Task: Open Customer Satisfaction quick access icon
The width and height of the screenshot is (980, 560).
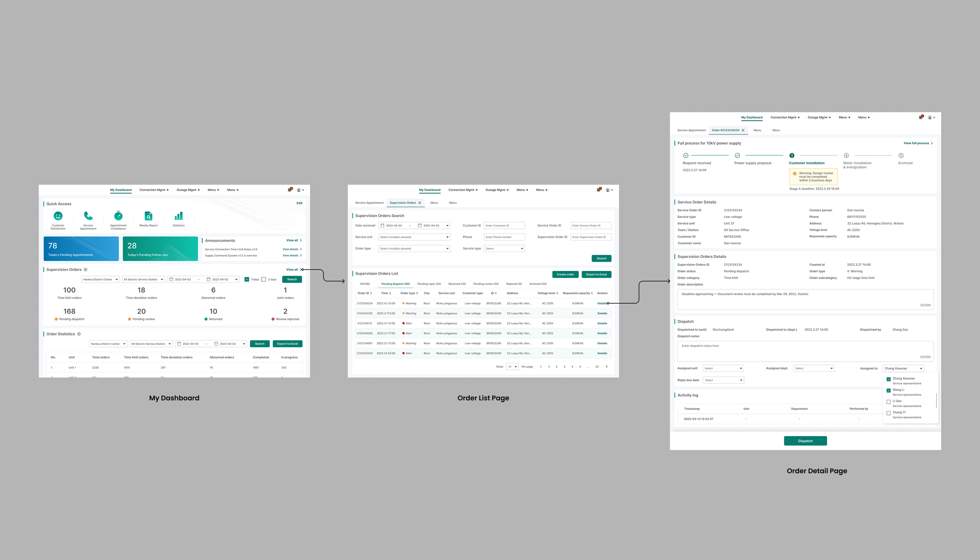Action: click(x=58, y=216)
